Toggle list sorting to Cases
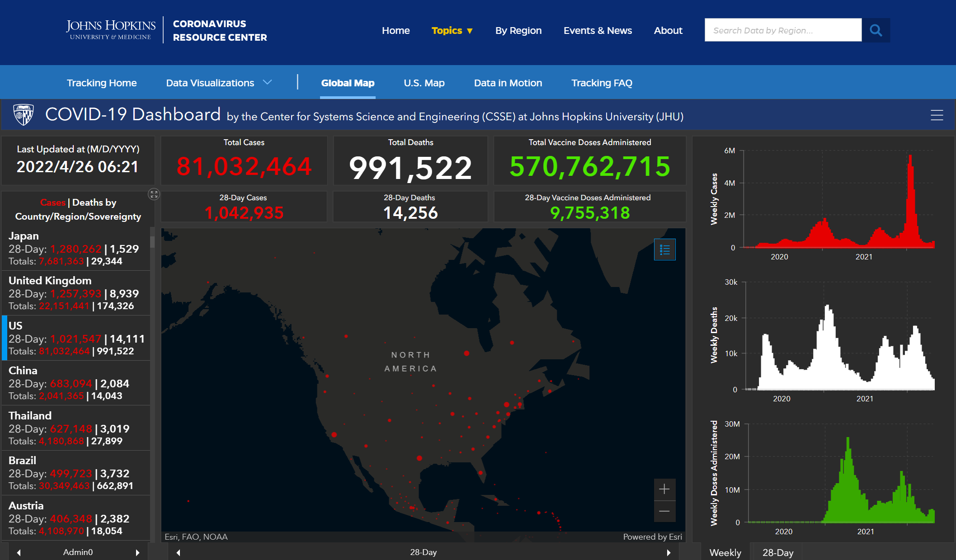The width and height of the screenshot is (956, 560). click(x=52, y=202)
